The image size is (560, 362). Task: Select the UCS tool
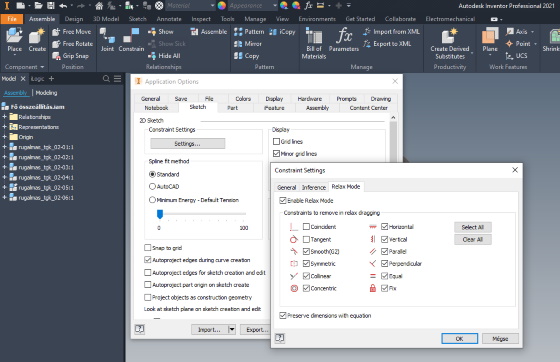coord(516,56)
